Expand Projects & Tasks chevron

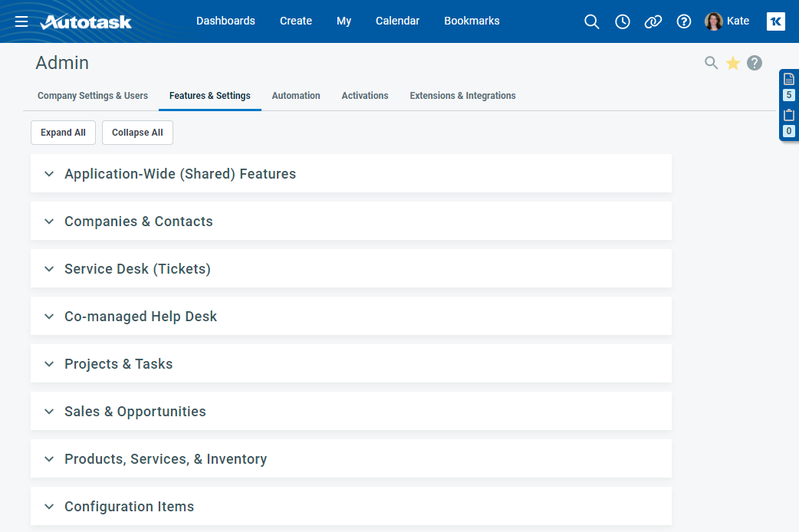(49, 364)
